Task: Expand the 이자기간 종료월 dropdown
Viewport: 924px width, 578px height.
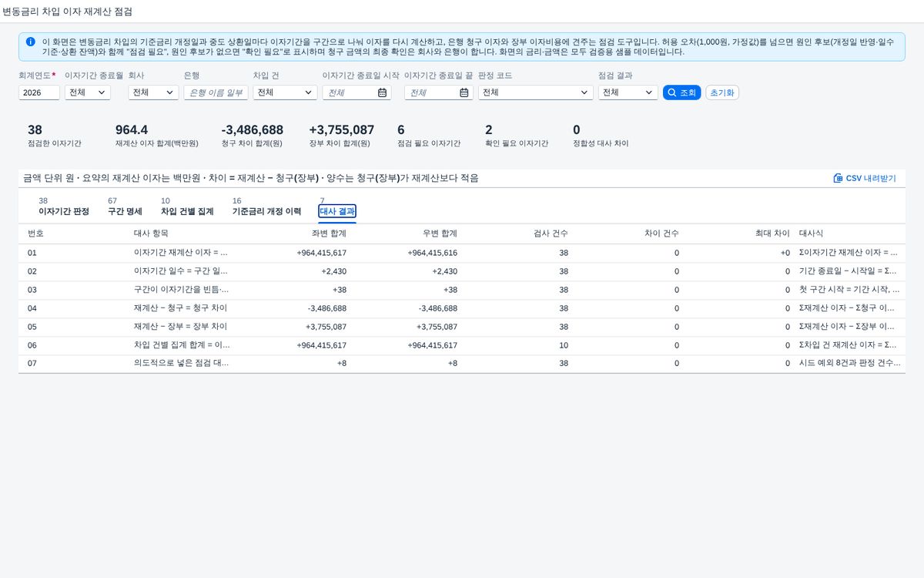Action: point(88,92)
